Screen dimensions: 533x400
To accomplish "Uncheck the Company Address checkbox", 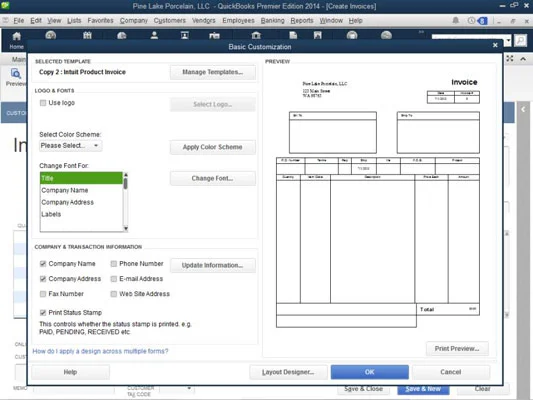I will point(43,279).
